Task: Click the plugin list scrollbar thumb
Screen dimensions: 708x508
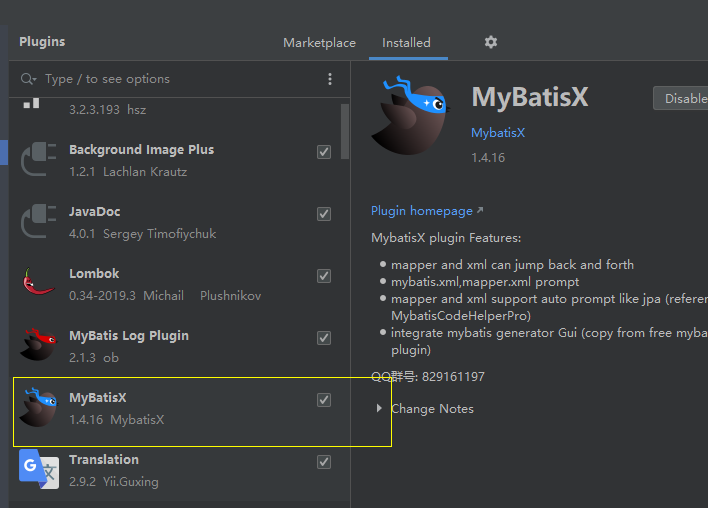Action: click(x=345, y=131)
